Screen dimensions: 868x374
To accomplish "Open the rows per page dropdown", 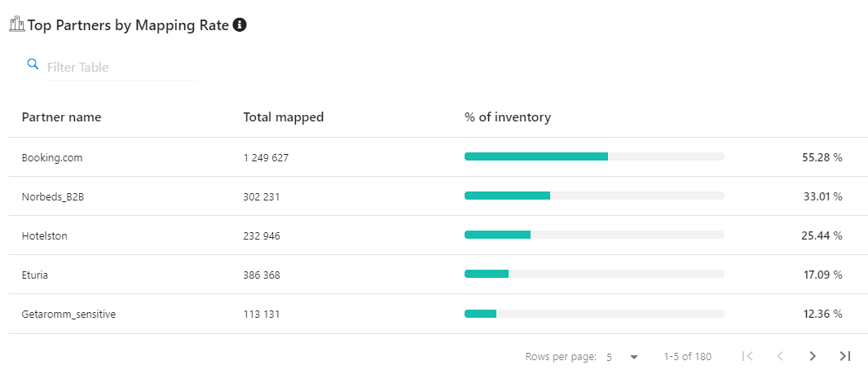I will click(623, 357).
